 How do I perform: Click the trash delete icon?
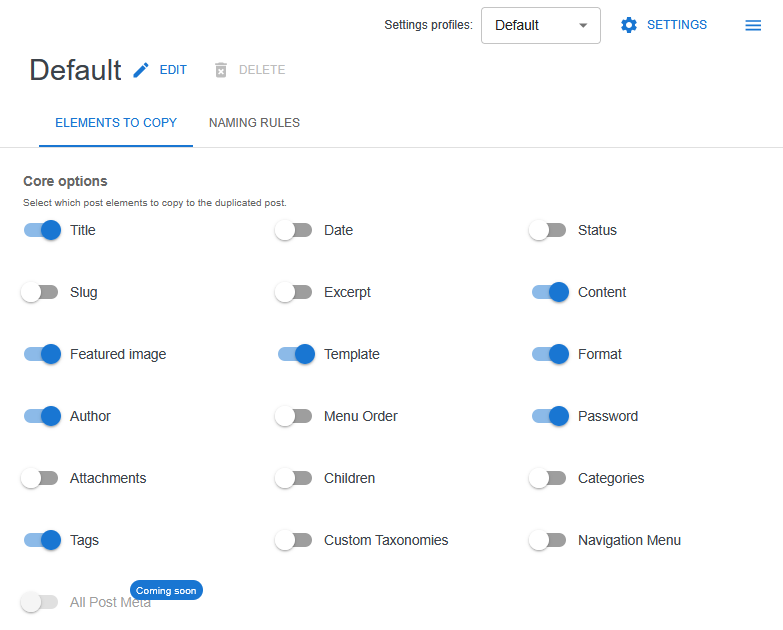click(x=221, y=70)
